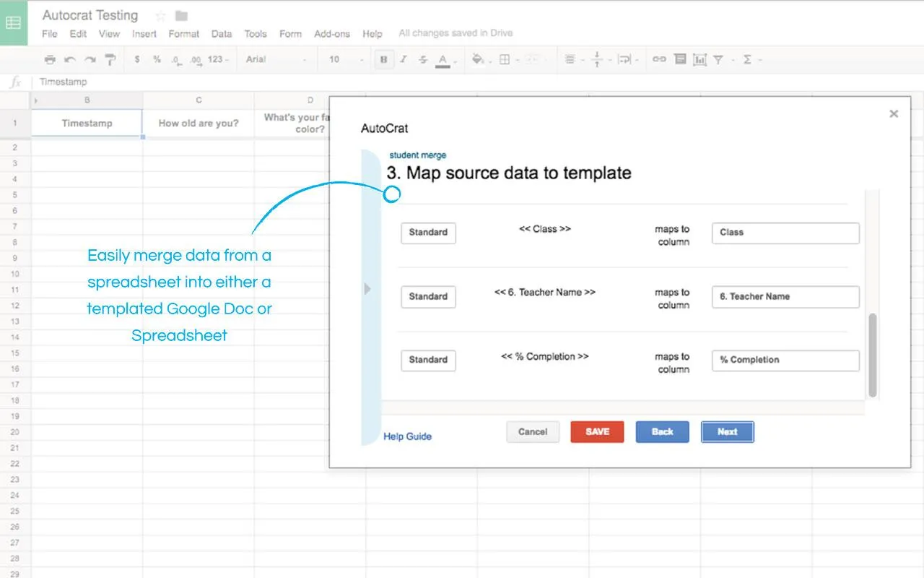Click the filter funnel icon
Viewport: 924px width, 578px height.
(718, 59)
